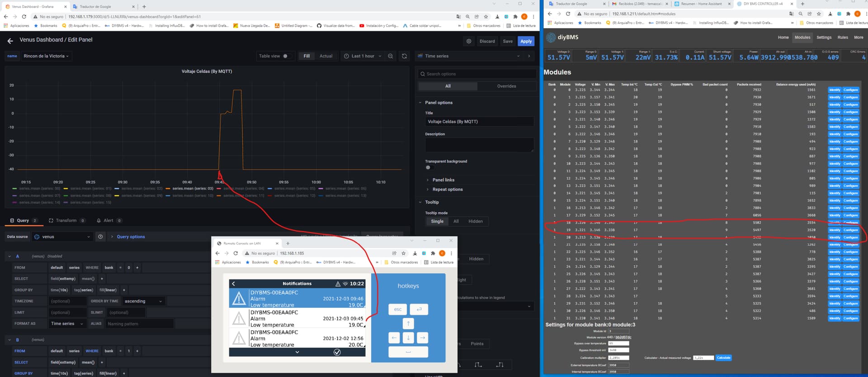
Task: Open the venus data source dropdown
Action: coord(63,237)
